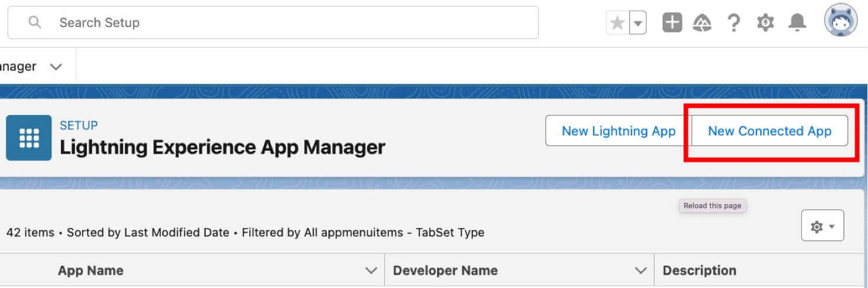Focus the Search Setup input field
Viewport: 868px width, 288px height.
(293, 23)
